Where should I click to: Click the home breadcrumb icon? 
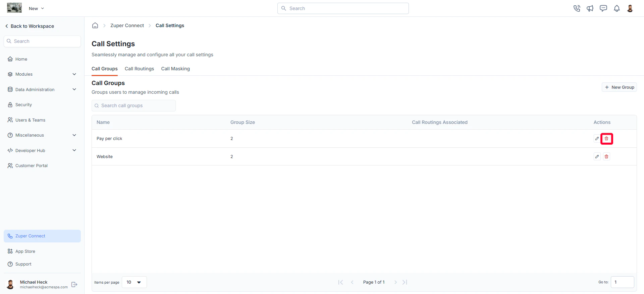coord(95,25)
